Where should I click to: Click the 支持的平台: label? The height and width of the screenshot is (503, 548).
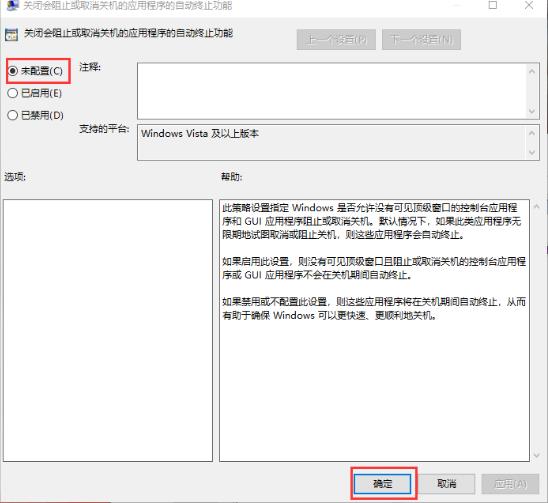pos(104,129)
